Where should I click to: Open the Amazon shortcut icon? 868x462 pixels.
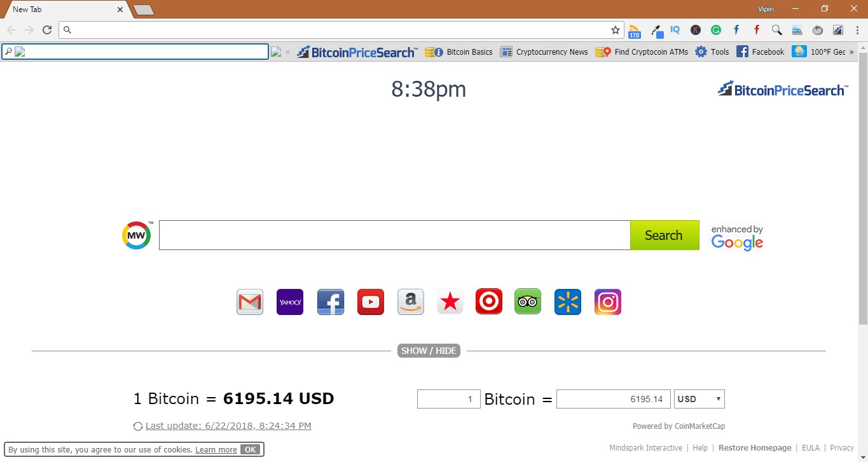point(410,302)
